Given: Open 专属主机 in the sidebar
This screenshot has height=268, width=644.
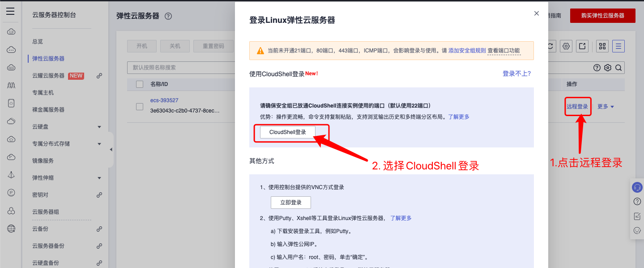Looking at the screenshot, I should pos(43,93).
